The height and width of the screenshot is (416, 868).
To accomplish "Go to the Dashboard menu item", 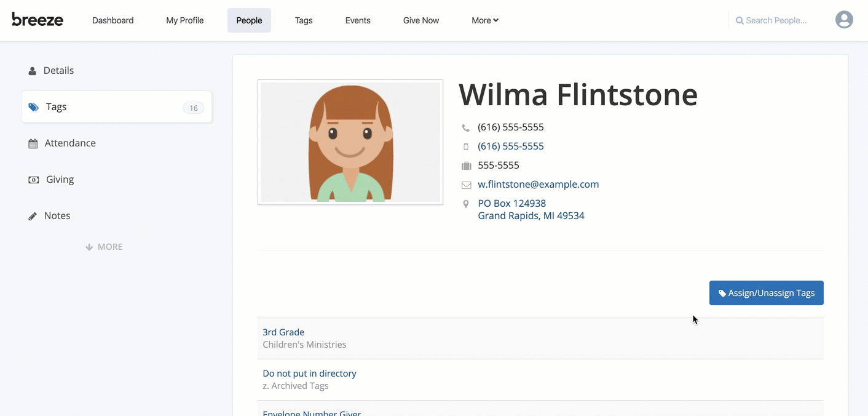I will tap(113, 20).
